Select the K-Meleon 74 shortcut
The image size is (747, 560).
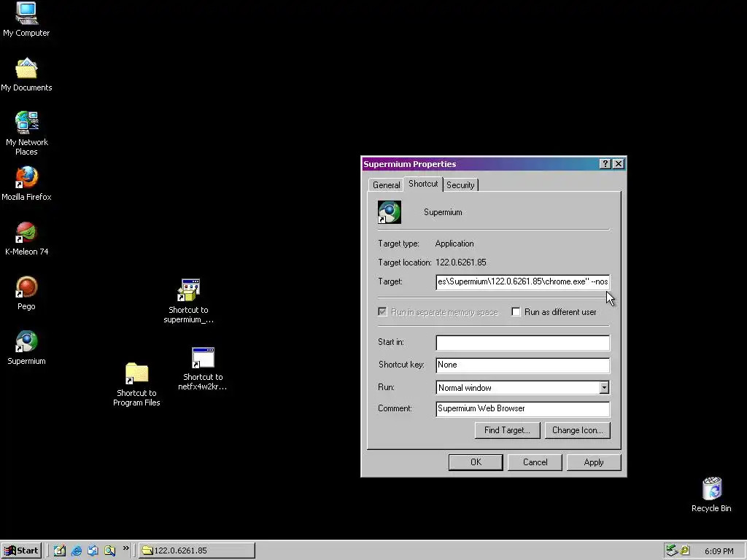click(26, 238)
